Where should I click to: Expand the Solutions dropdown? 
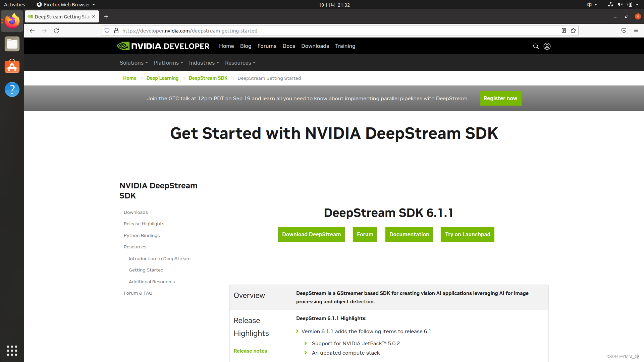133,63
